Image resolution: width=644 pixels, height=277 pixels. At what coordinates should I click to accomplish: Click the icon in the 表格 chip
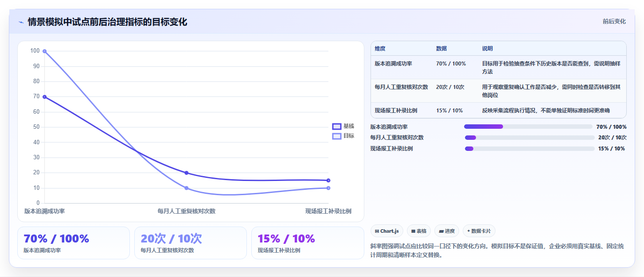[413, 231]
